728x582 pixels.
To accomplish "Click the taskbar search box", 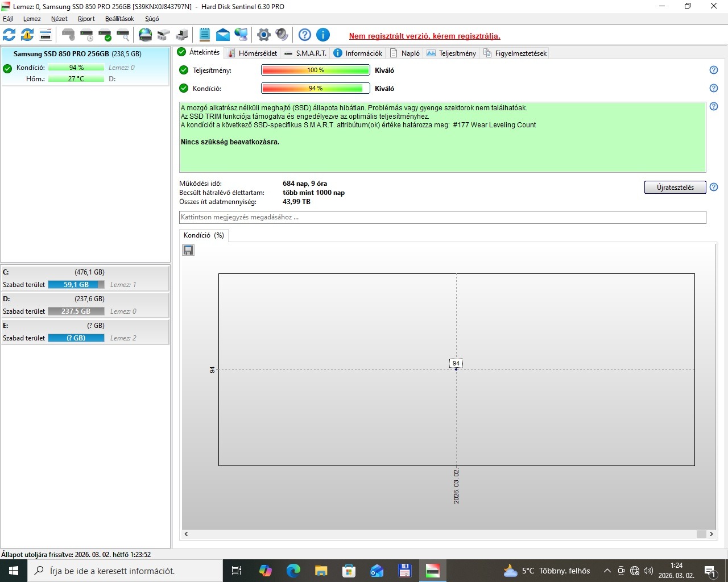I will point(125,571).
